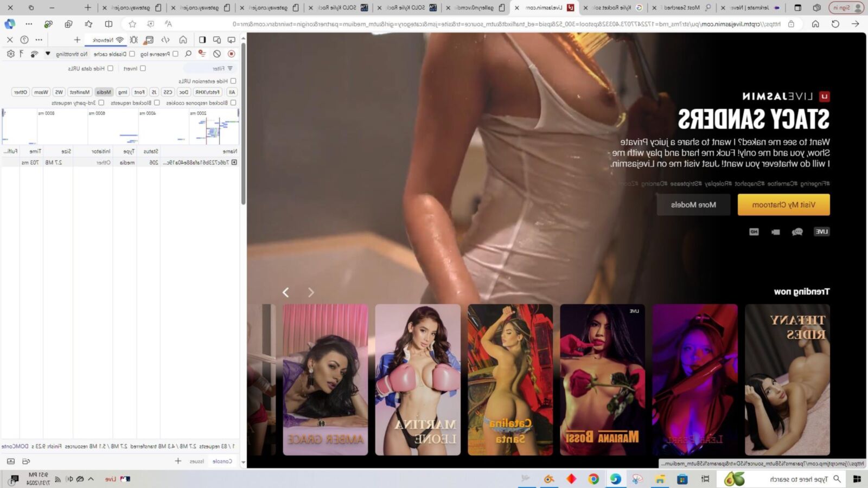Check Blocked response cookies
This screenshot has width=868, height=488.
click(x=233, y=102)
